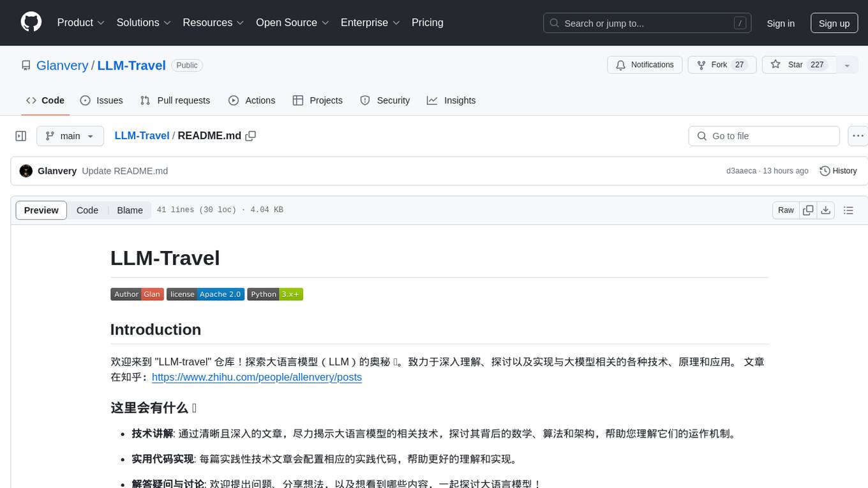The width and height of the screenshot is (868, 488).
Task: Expand the Enterprise menu
Action: coord(370,22)
